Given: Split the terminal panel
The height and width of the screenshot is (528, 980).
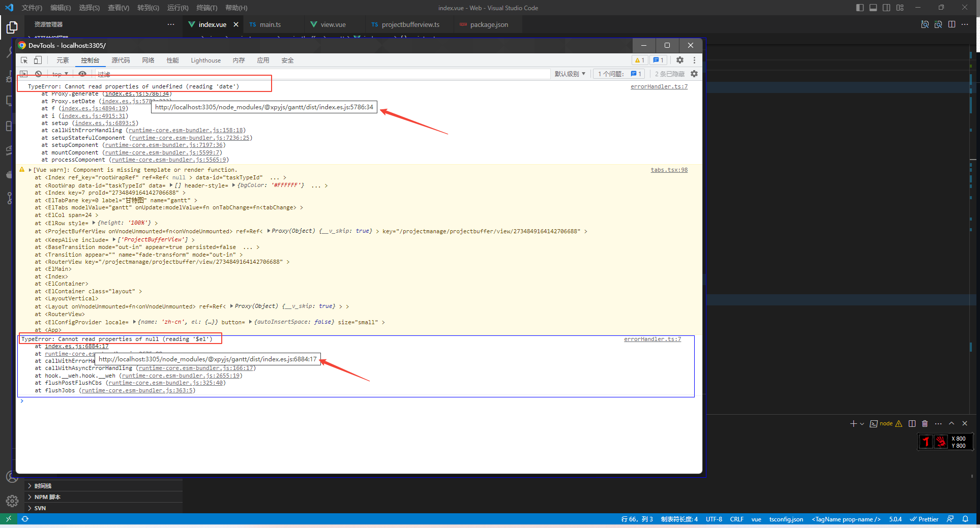Looking at the screenshot, I should 912,423.
